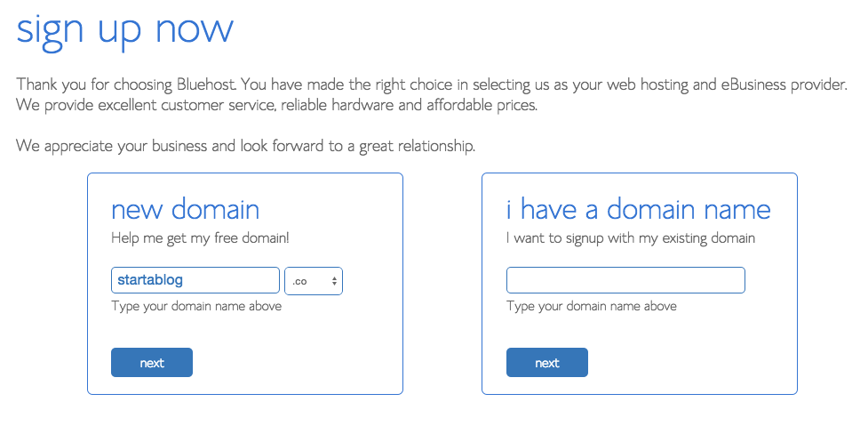Click the word "startablog" in the domain field
The image size is (868, 426).
(x=150, y=281)
